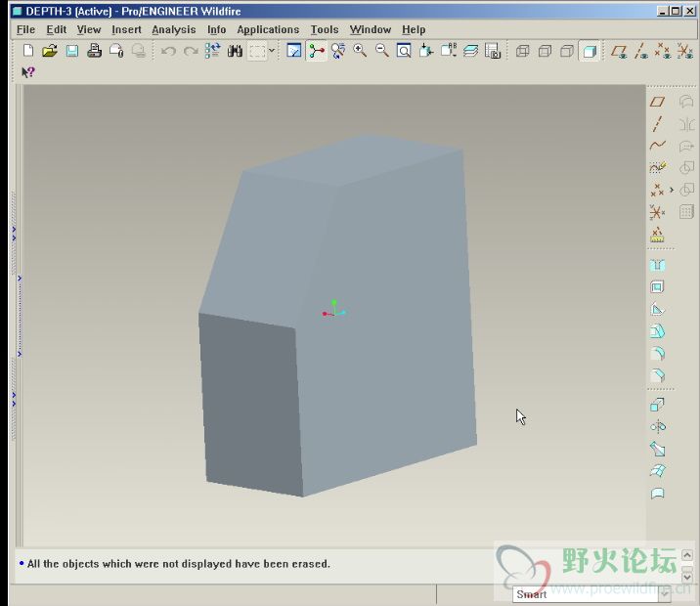Screen dimensions: 700x606
Task: Switch to Hidden Line display
Action: [545, 51]
